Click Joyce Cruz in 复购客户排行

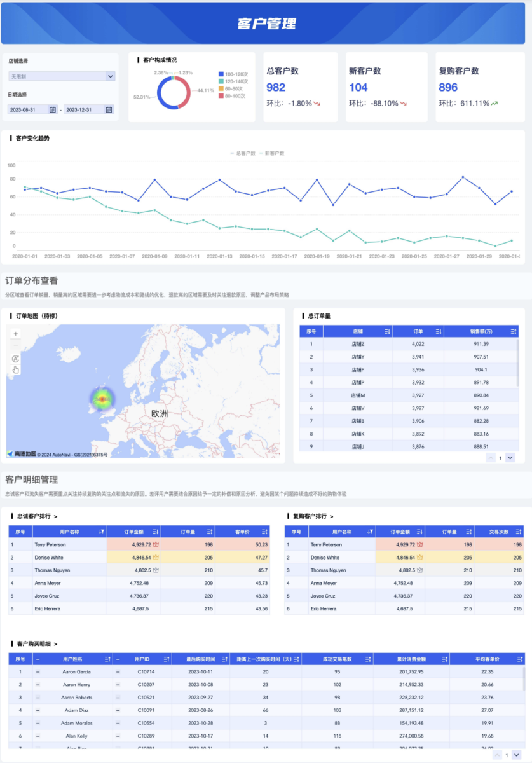[323, 596]
